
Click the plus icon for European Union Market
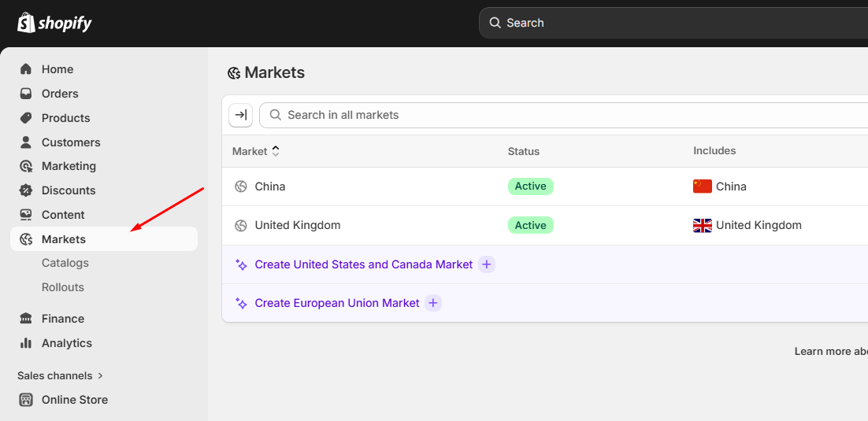click(433, 303)
